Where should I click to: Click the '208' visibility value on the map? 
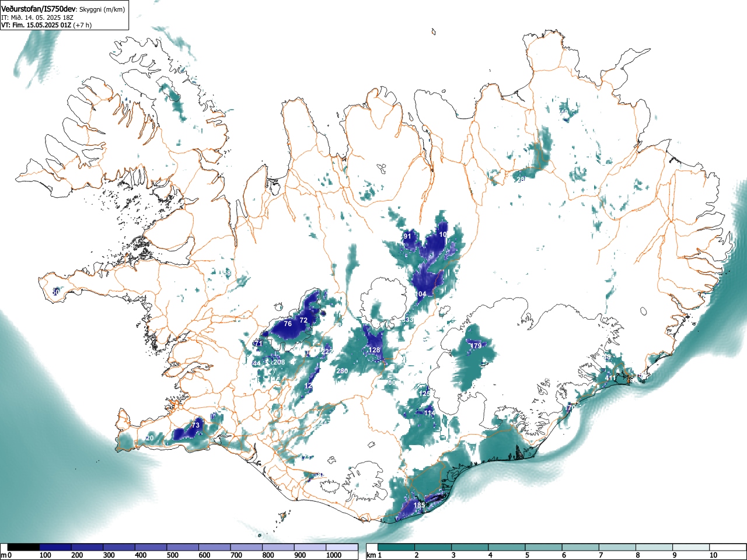coord(280,362)
